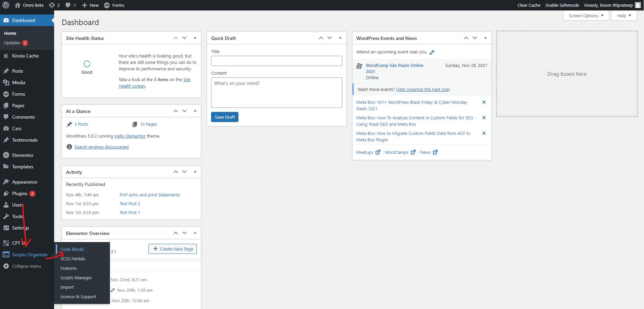Open the Search engines discouraged link
The width and height of the screenshot is (644, 309).
tap(101, 147)
